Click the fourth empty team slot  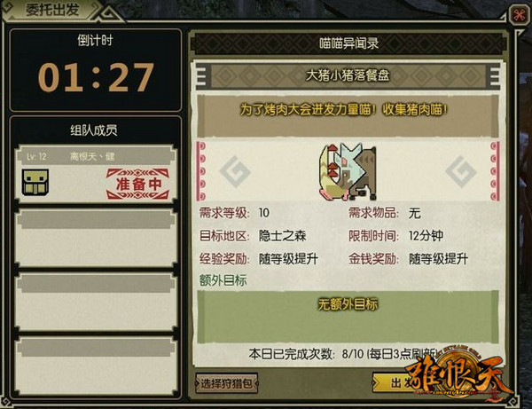click(96, 366)
